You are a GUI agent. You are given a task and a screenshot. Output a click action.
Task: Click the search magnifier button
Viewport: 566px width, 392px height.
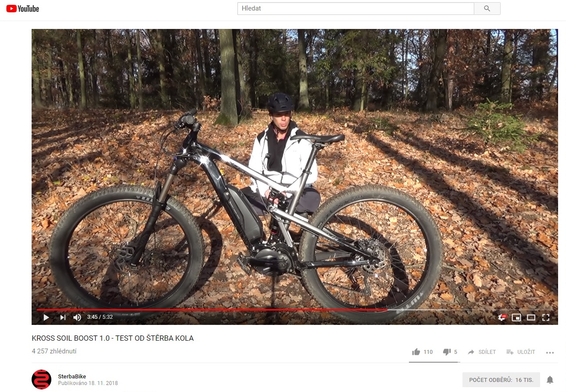click(487, 8)
